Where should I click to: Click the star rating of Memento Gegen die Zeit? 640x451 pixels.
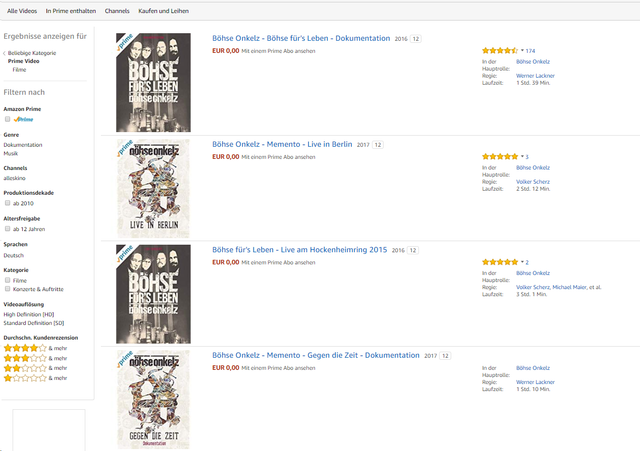point(499,368)
